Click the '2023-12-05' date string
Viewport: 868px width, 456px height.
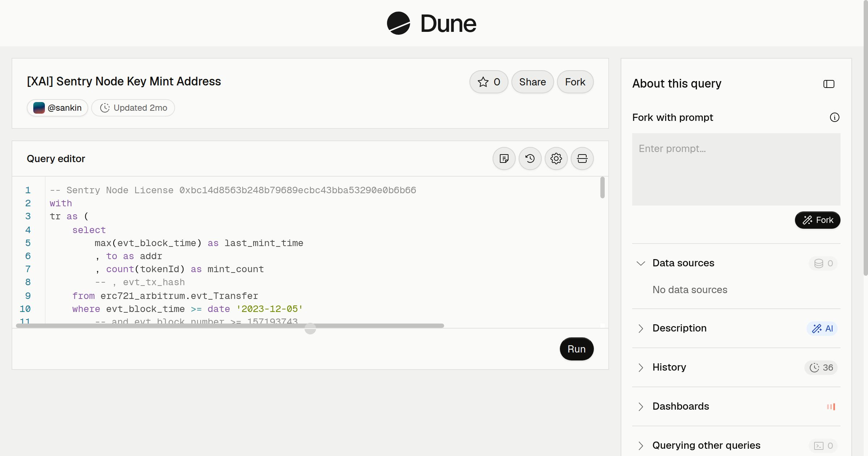click(x=269, y=309)
